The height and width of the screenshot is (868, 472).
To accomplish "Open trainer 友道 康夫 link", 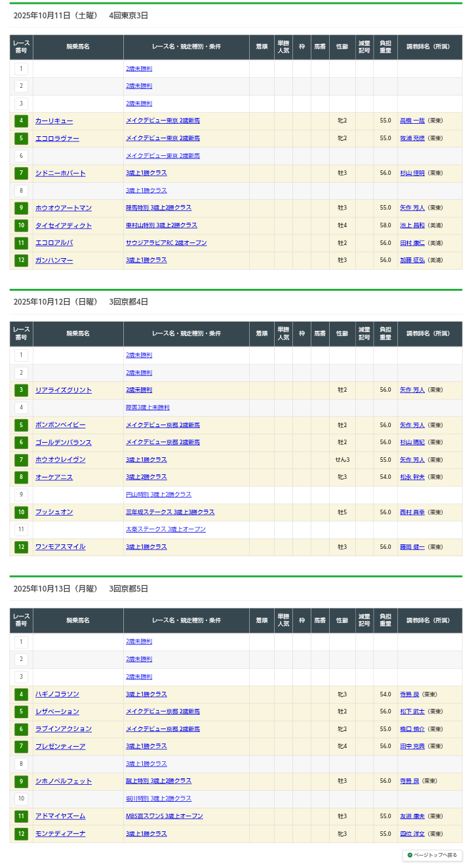I will click(412, 816).
